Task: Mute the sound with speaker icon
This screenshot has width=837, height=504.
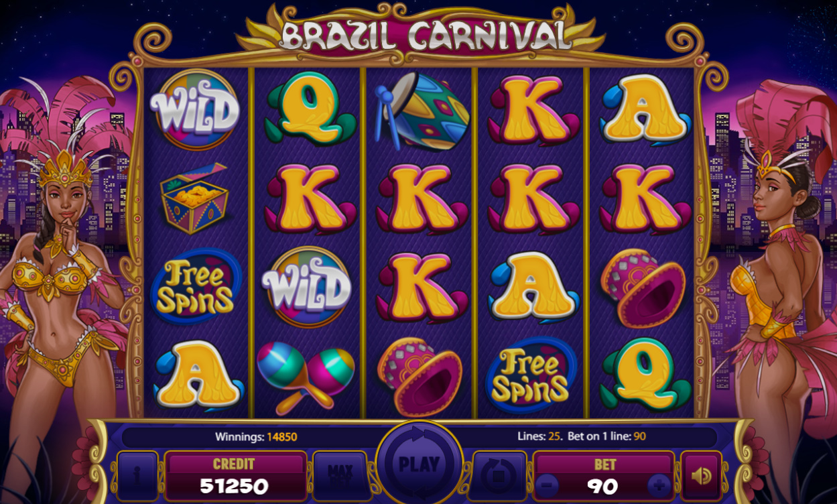Action: (x=701, y=476)
